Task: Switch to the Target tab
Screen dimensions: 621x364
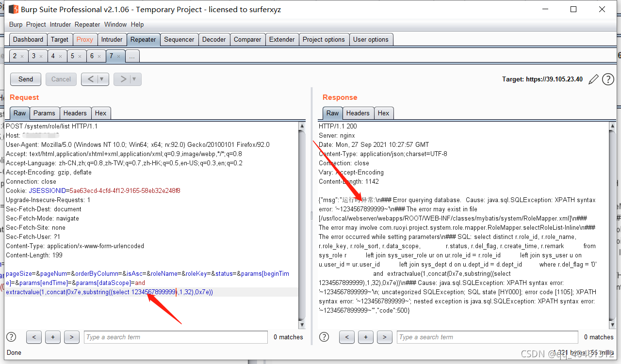Action: coord(60,40)
